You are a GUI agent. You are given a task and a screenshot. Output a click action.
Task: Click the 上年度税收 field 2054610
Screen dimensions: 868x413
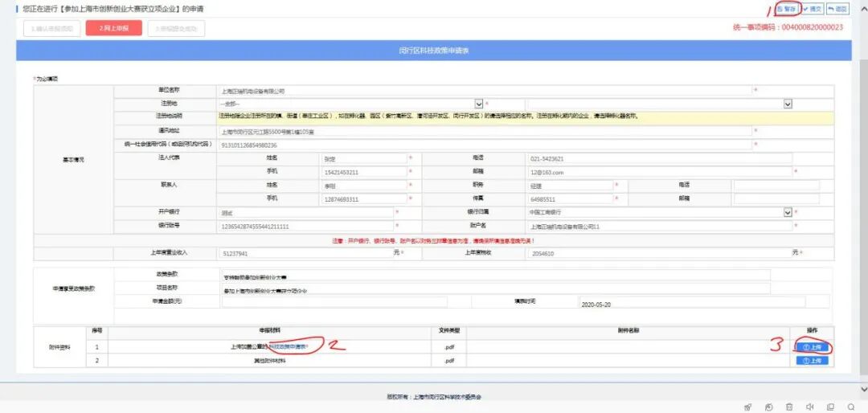[x=660, y=253]
